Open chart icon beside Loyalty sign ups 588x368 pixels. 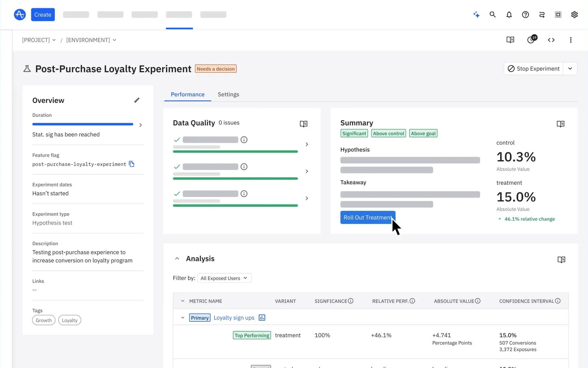[x=262, y=318]
